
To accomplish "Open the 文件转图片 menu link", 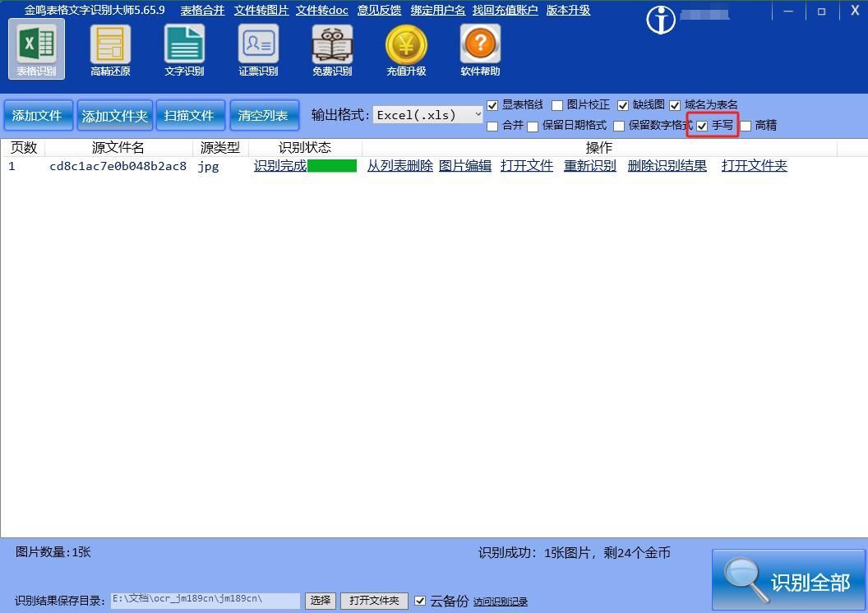I will coord(261,10).
